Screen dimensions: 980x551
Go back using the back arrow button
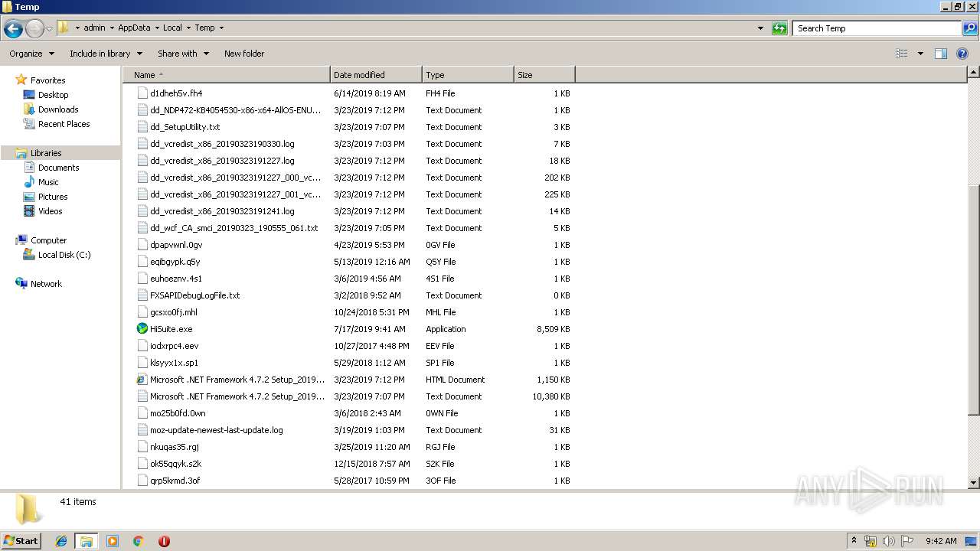(x=13, y=29)
